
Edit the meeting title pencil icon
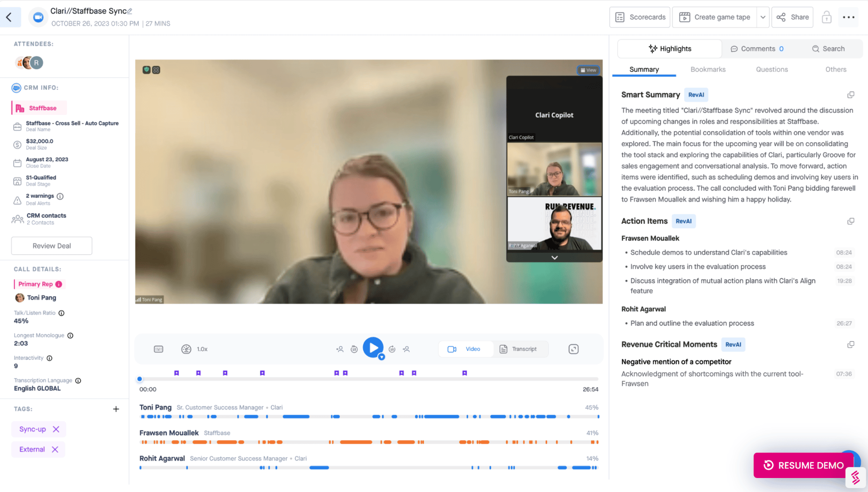tap(130, 11)
